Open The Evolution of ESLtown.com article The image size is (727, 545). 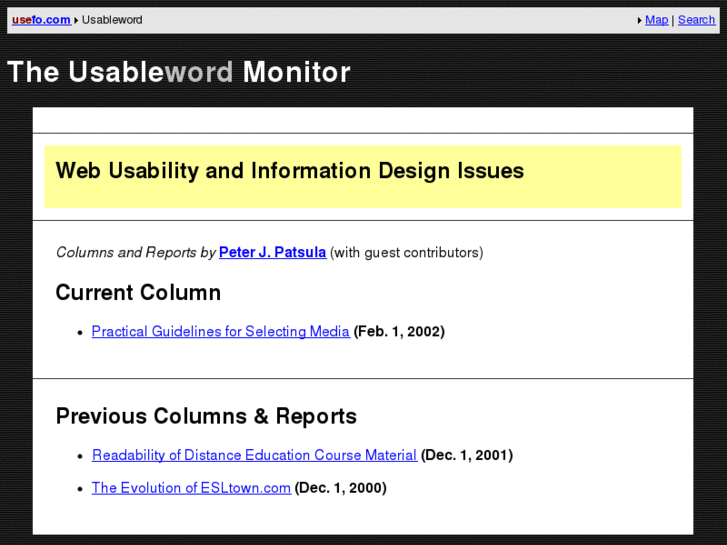(191, 488)
